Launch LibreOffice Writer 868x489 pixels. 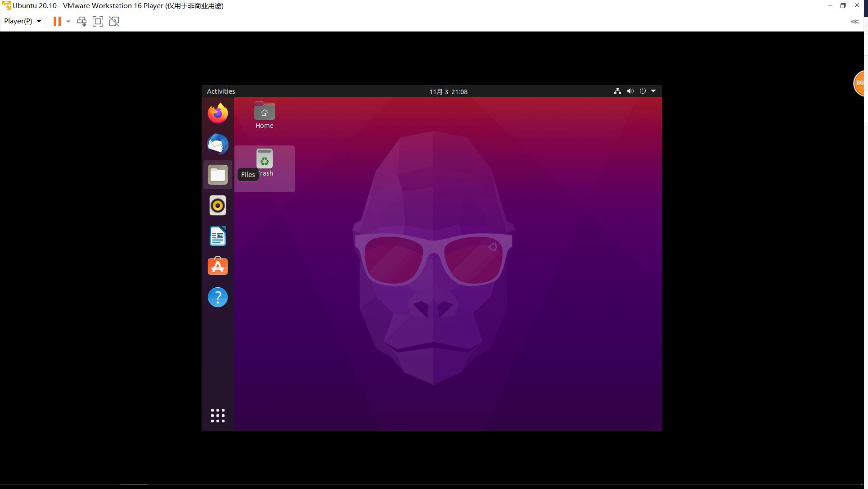click(218, 236)
